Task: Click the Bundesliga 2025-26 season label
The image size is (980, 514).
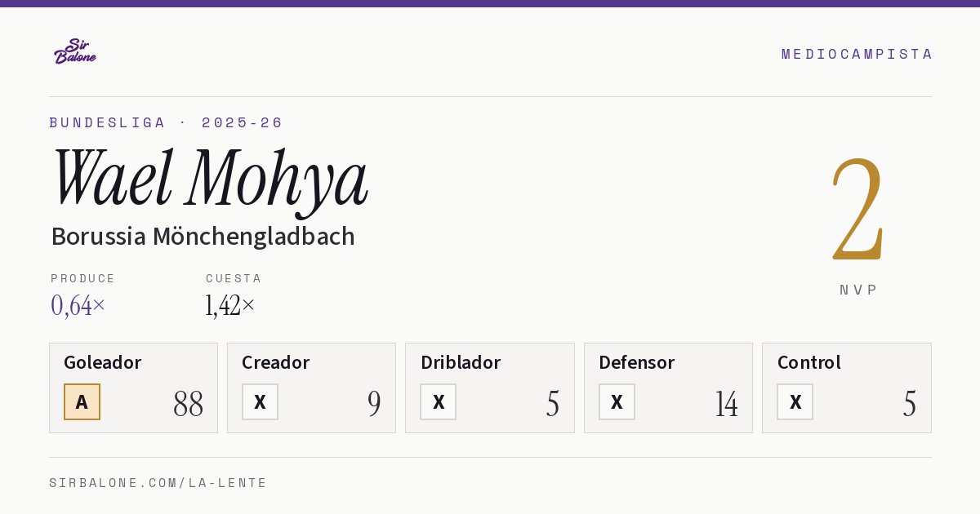Action: pyautogui.click(x=166, y=122)
